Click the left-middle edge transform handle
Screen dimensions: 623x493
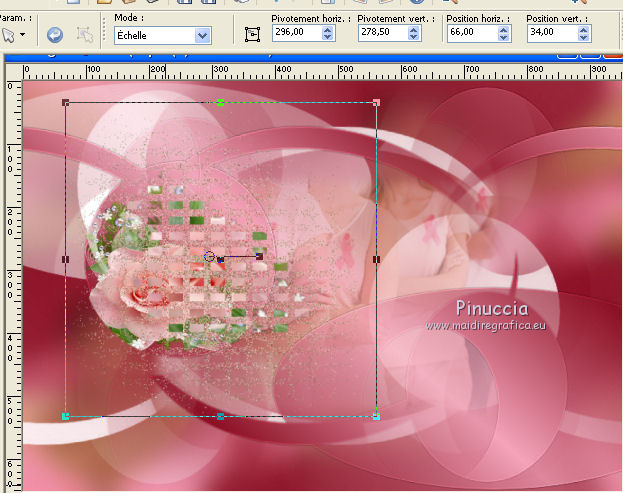pyautogui.click(x=66, y=259)
